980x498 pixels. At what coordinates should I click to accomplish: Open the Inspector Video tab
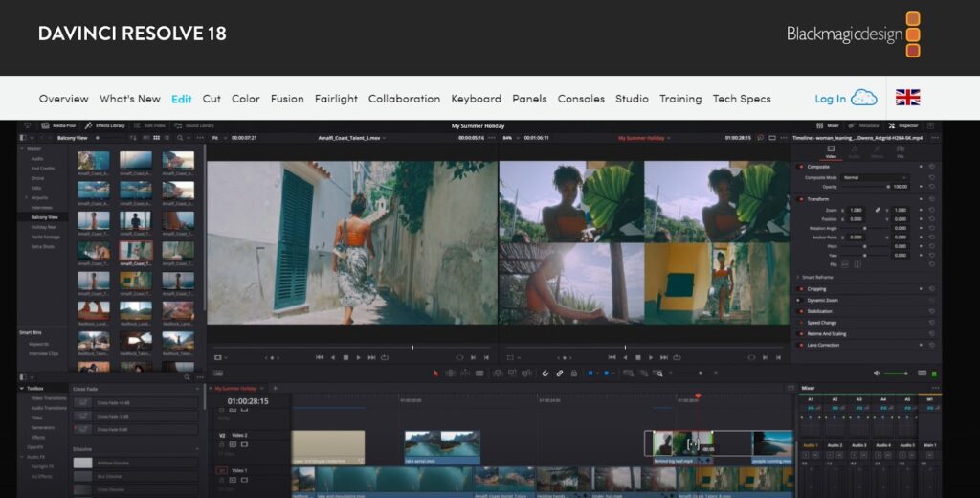[831, 151]
